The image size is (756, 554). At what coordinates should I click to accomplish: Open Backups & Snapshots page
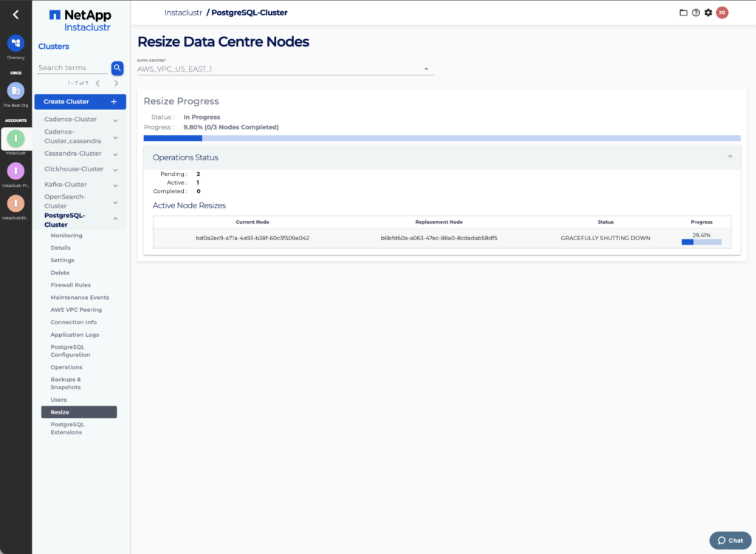coord(66,383)
